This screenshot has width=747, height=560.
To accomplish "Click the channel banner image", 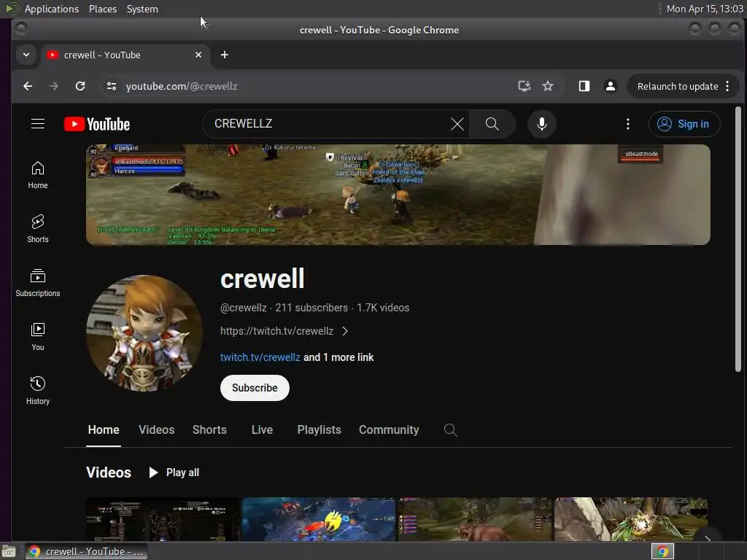I will click(398, 195).
